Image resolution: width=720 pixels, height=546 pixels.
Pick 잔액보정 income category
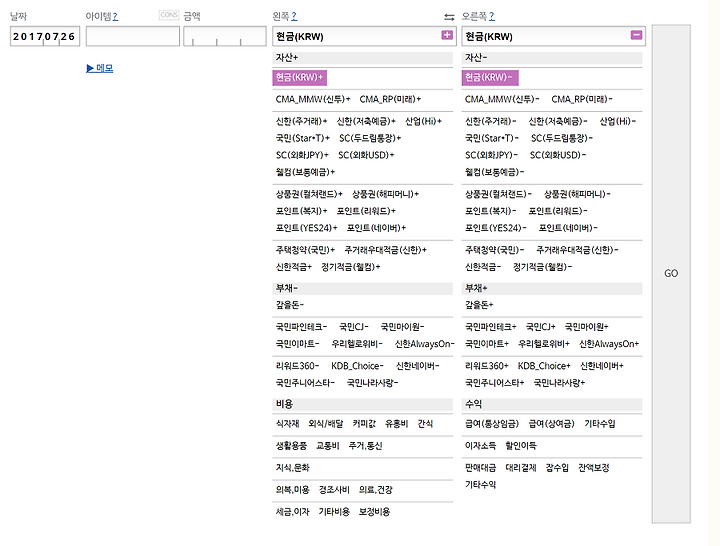point(594,468)
